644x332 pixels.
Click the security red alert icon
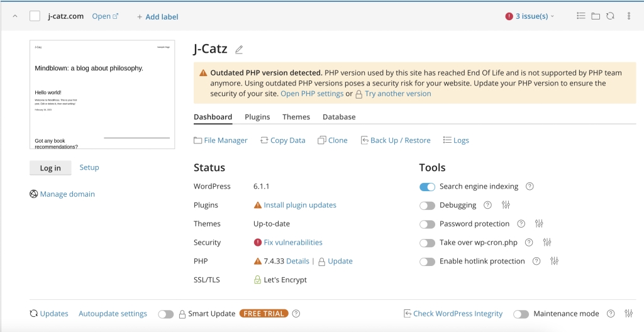point(257,243)
